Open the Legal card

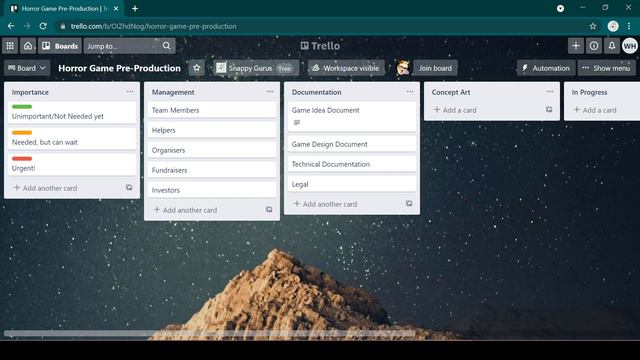point(352,184)
